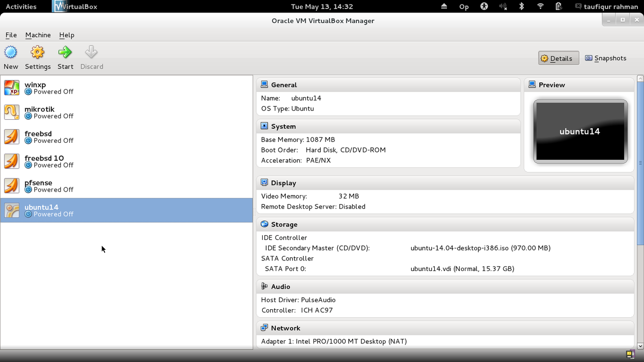Open the volume icon in system tray
Viewport: 644px width, 362px height.
pyautogui.click(x=503, y=7)
